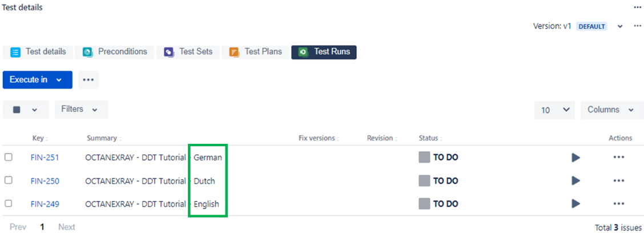644x234 pixels.
Task: Switch to the Test Sets tab
Action: [188, 52]
